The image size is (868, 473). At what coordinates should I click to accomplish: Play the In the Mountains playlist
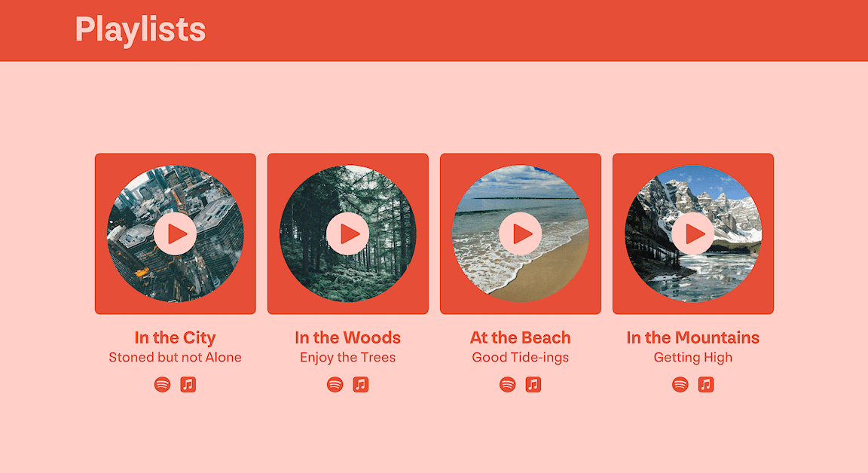[693, 233]
